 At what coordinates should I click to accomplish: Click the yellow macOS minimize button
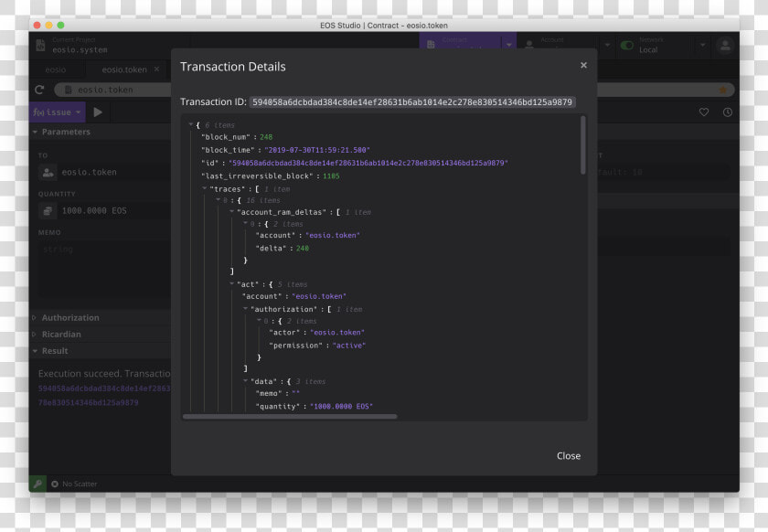click(x=48, y=25)
